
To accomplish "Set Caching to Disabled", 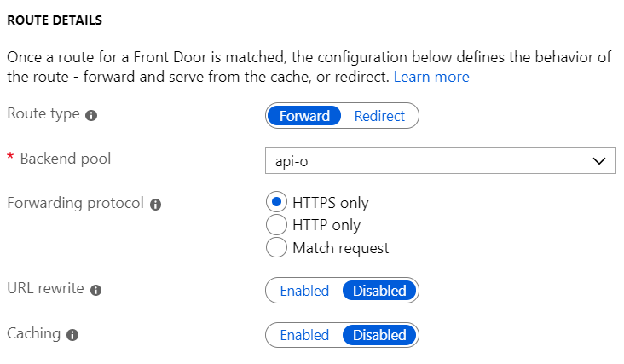I will (x=379, y=335).
